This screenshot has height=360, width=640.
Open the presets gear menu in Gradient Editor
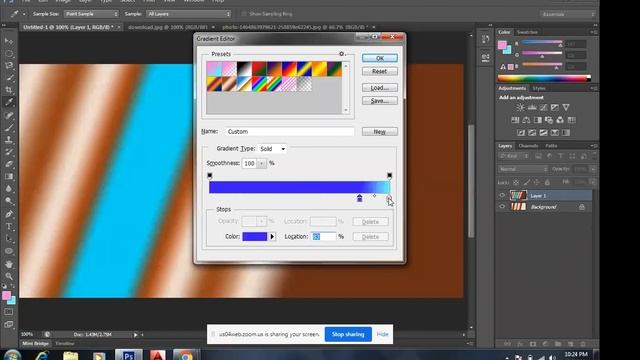(342, 53)
